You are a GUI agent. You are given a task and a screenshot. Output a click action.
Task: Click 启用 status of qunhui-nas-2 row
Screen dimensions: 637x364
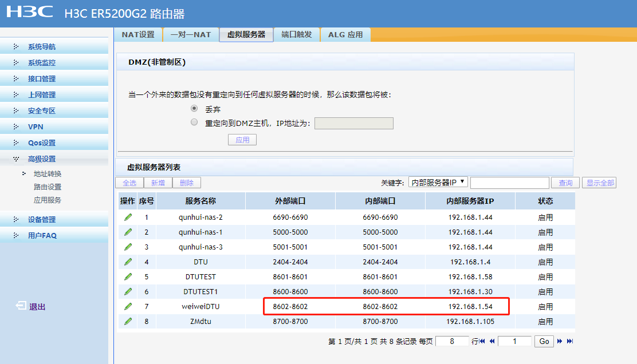[x=545, y=217]
